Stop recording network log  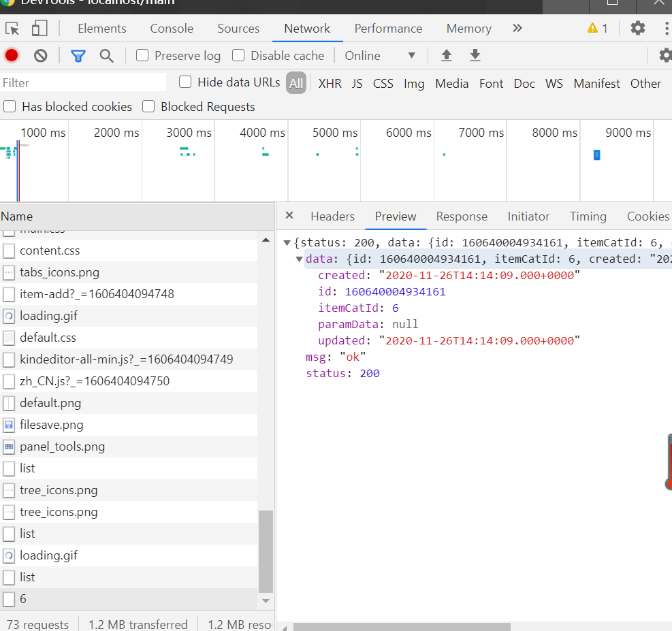click(12, 56)
